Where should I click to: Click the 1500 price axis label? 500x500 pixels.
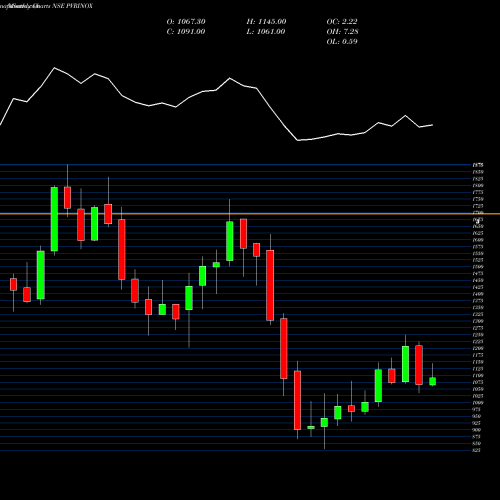[478, 267]
